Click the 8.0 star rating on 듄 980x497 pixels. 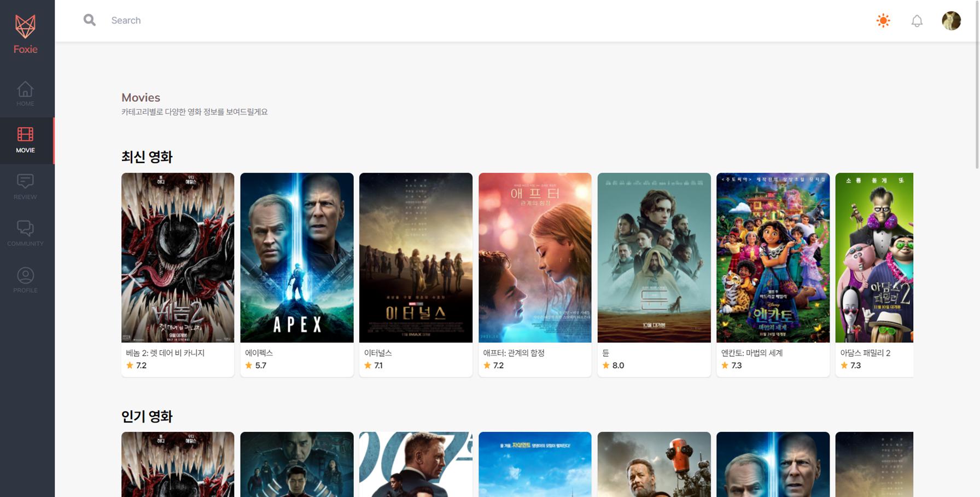pyautogui.click(x=613, y=366)
